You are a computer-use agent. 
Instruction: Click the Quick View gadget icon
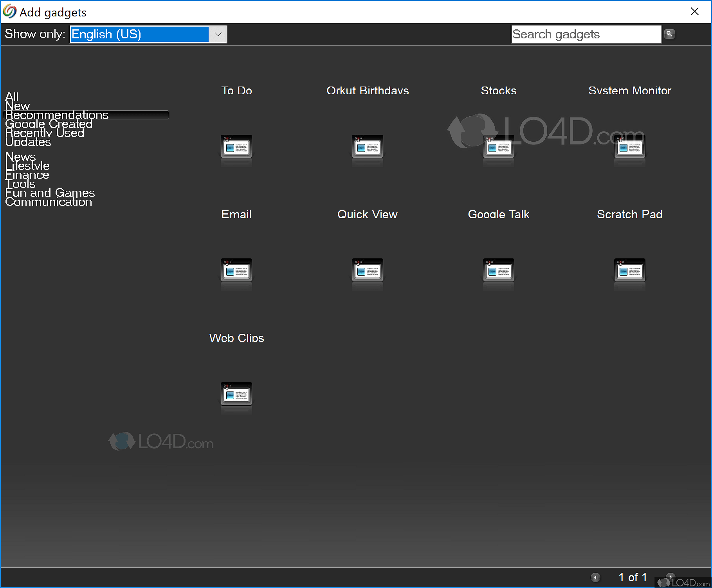(368, 270)
